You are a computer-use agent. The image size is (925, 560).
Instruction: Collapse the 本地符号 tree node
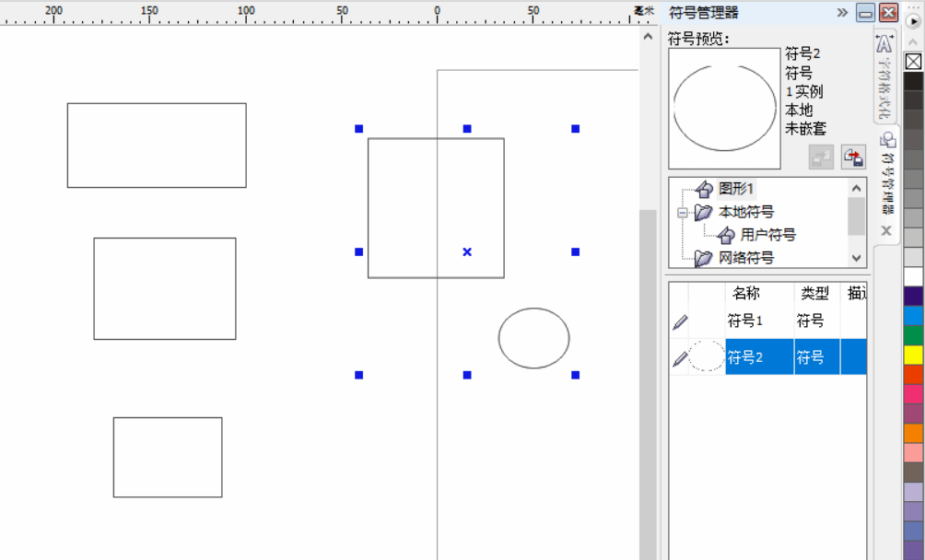tap(683, 213)
